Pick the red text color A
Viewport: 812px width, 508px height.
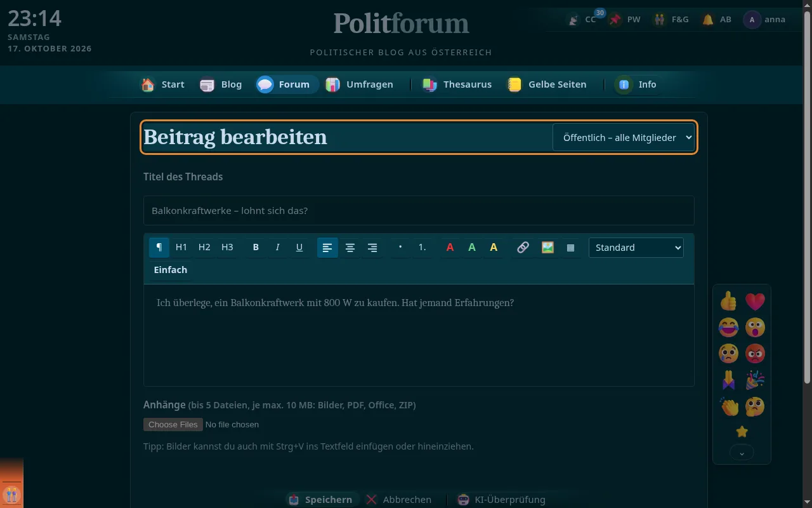(450, 248)
